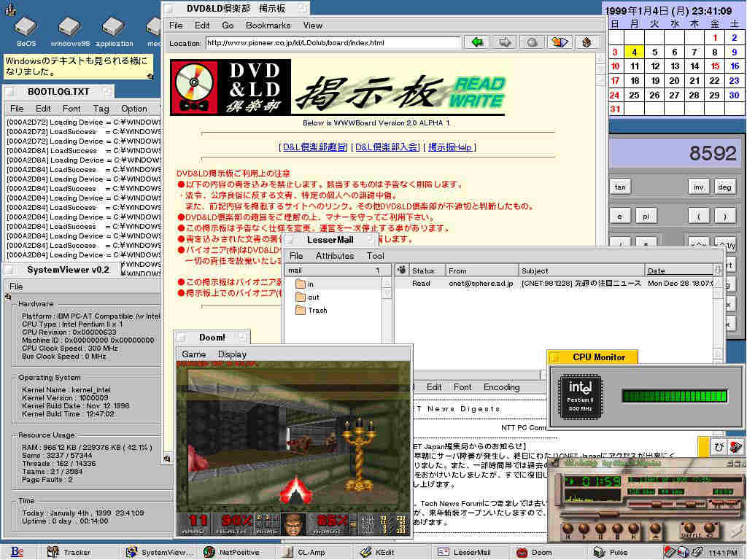747x560 pixels.
Task: Click the eject knob in CL-Amp
Action: pyautogui.click(x=656, y=529)
